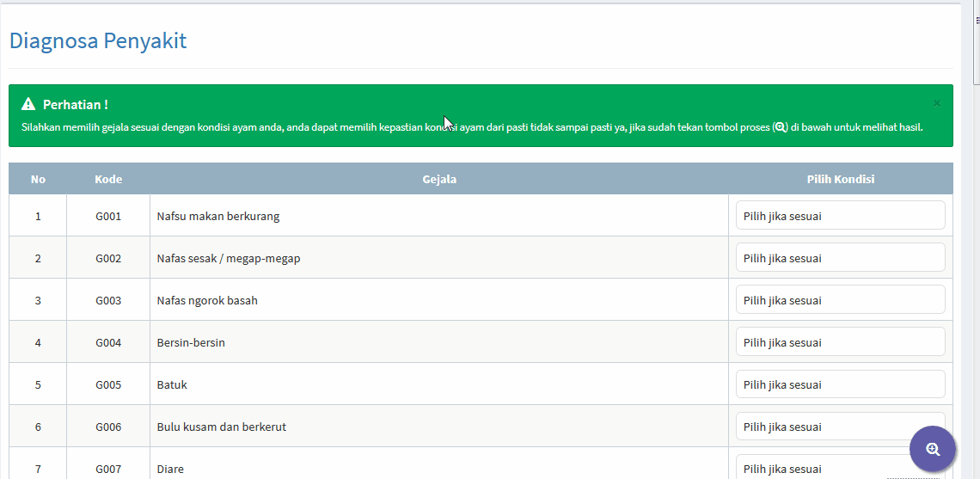The width and height of the screenshot is (980, 479).
Task: Dismiss the green Perhatian alert
Action: click(937, 103)
